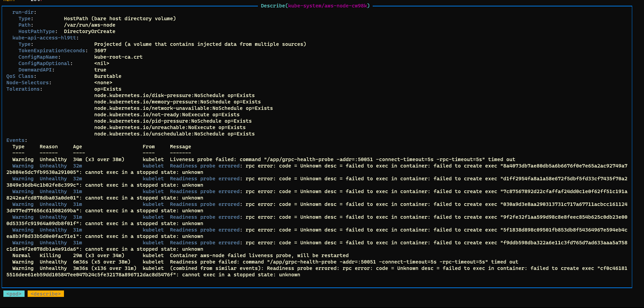Select the QoS Class Burstable value

pyautogui.click(x=108, y=76)
